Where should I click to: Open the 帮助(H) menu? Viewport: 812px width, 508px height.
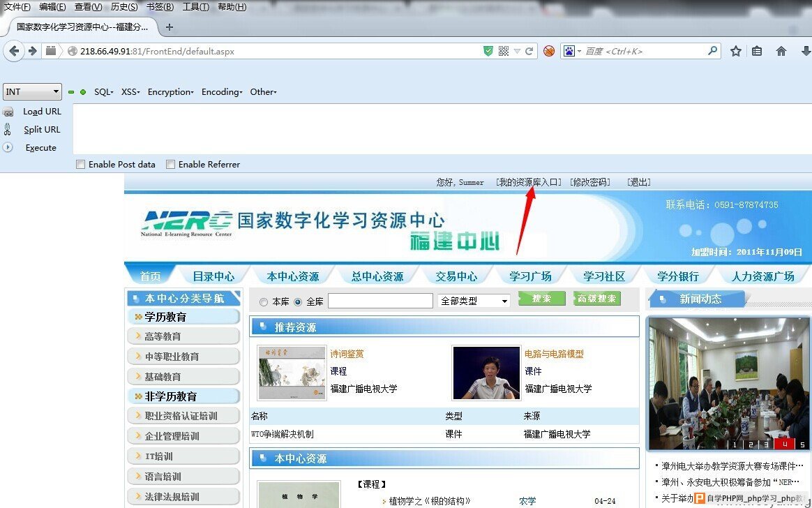pos(232,7)
